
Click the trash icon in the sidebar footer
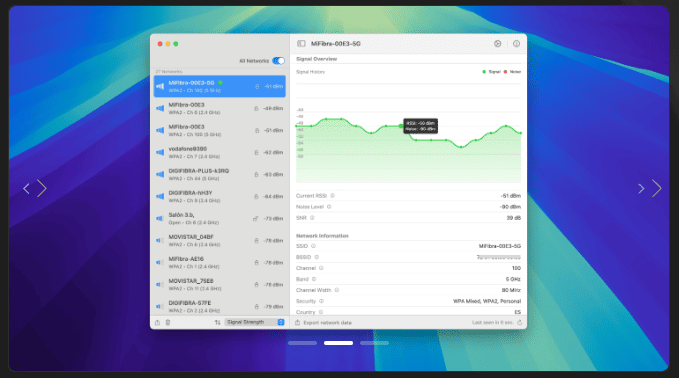click(x=168, y=323)
